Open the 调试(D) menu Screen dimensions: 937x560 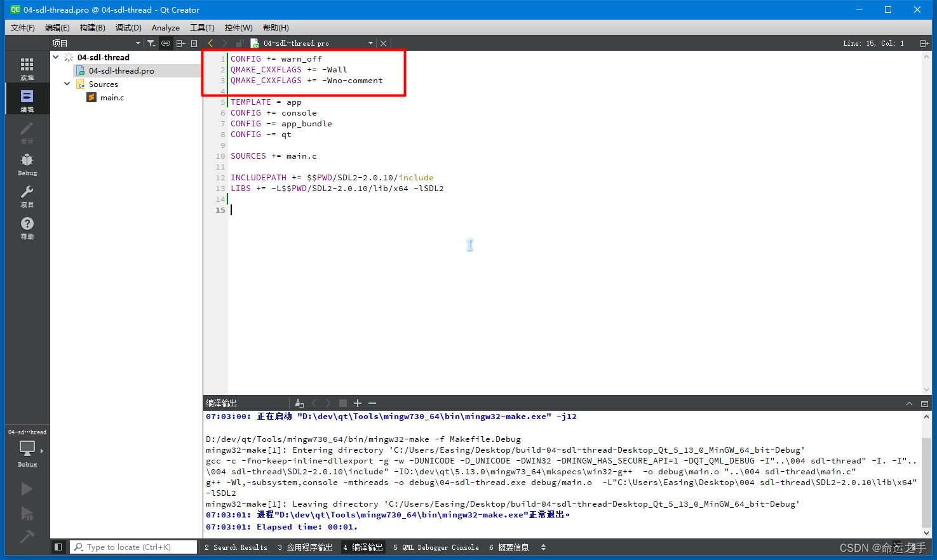click(x=128, y=28)
